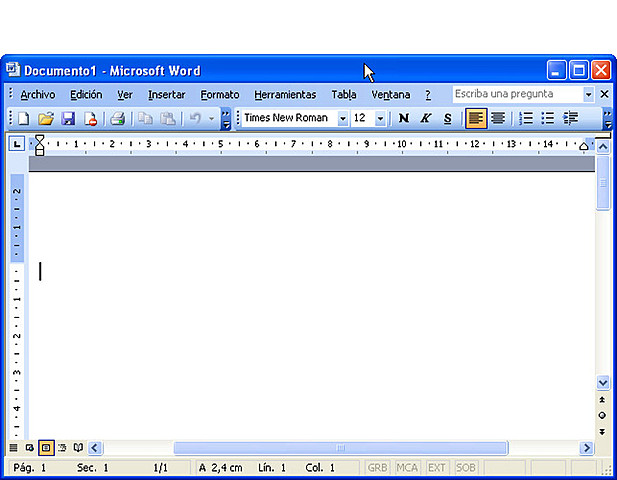Close the document with the menu bar X
Viewport: 617px width, 480px height.
(x=604, y=94)
